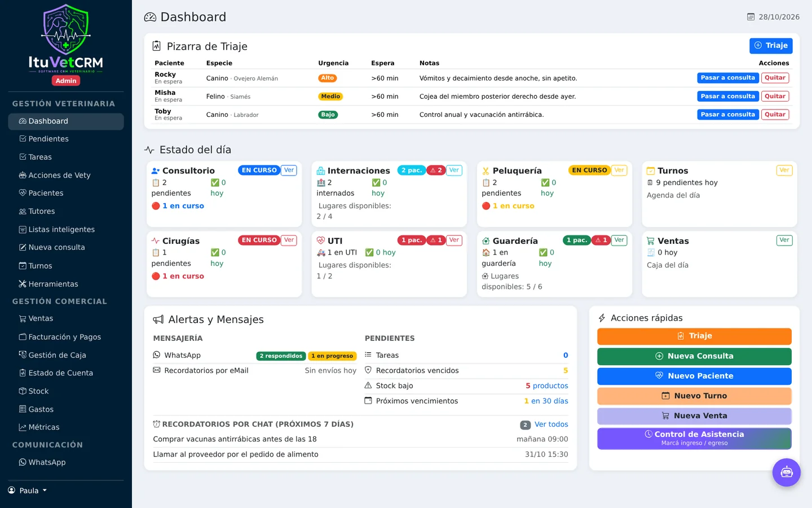Click the WhatsApp icon in Mensajería

(x=157, y=355)
